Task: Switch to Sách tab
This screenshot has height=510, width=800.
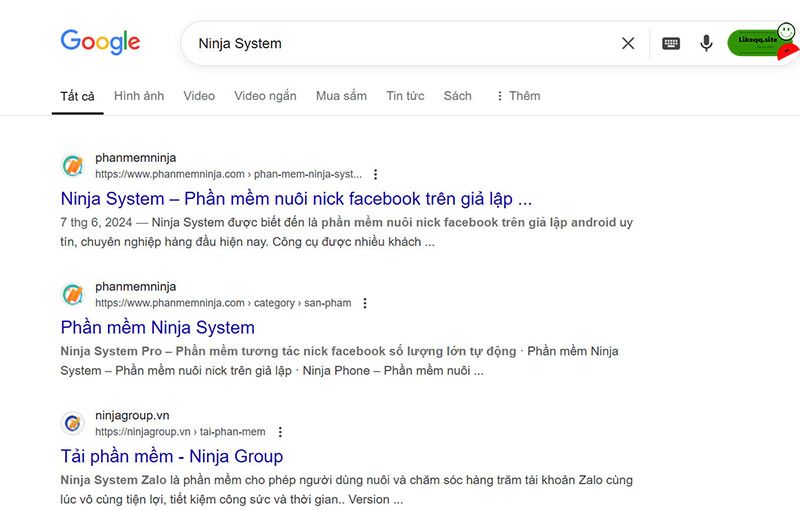Action: tap(458, 96)
